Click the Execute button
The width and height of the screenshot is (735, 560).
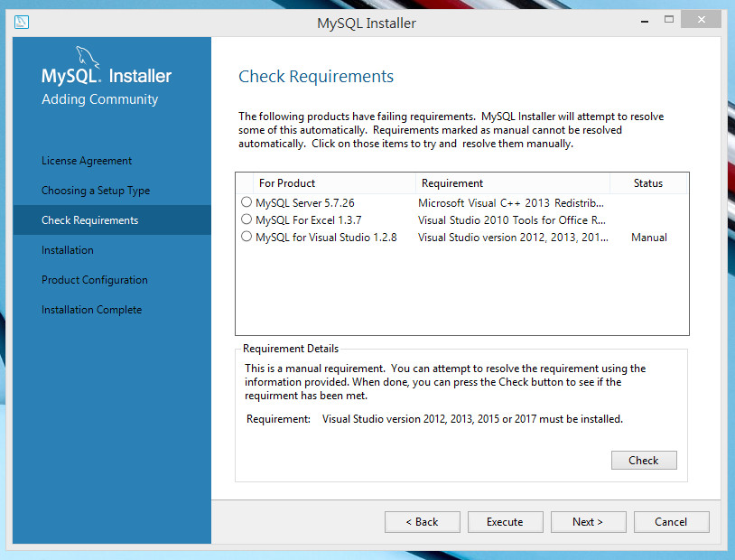tap(506, 522)
